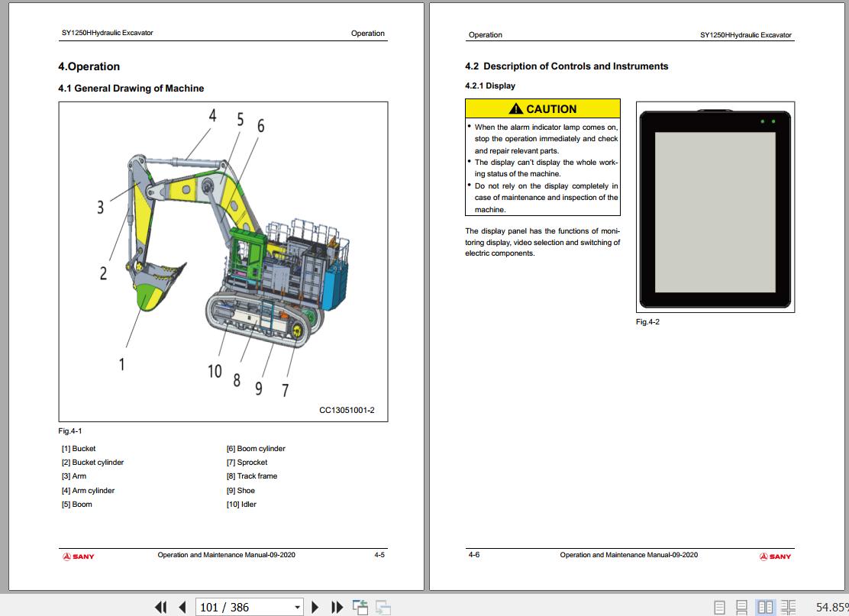The width and height of the screenshot is (849, 616).
Task: Go to the first page
Action: [161, 607]
